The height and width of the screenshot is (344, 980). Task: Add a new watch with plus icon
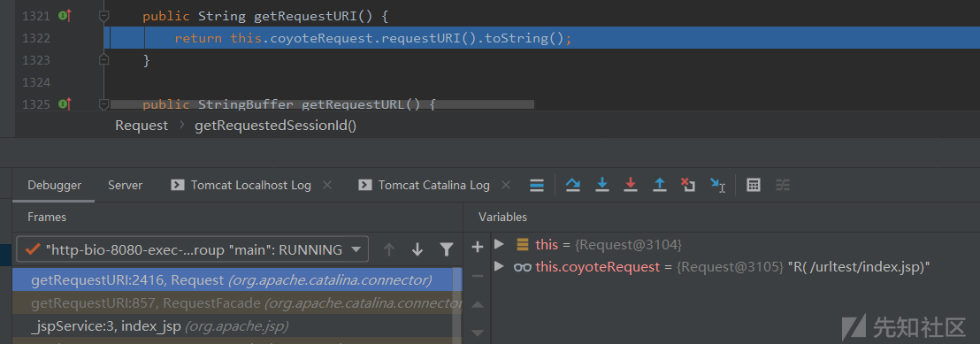[478, 247]
